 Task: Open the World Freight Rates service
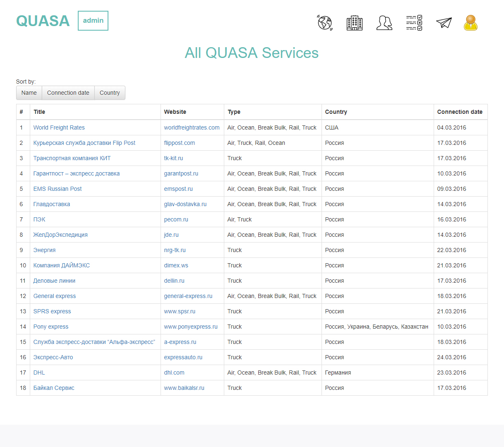(59, 127)
